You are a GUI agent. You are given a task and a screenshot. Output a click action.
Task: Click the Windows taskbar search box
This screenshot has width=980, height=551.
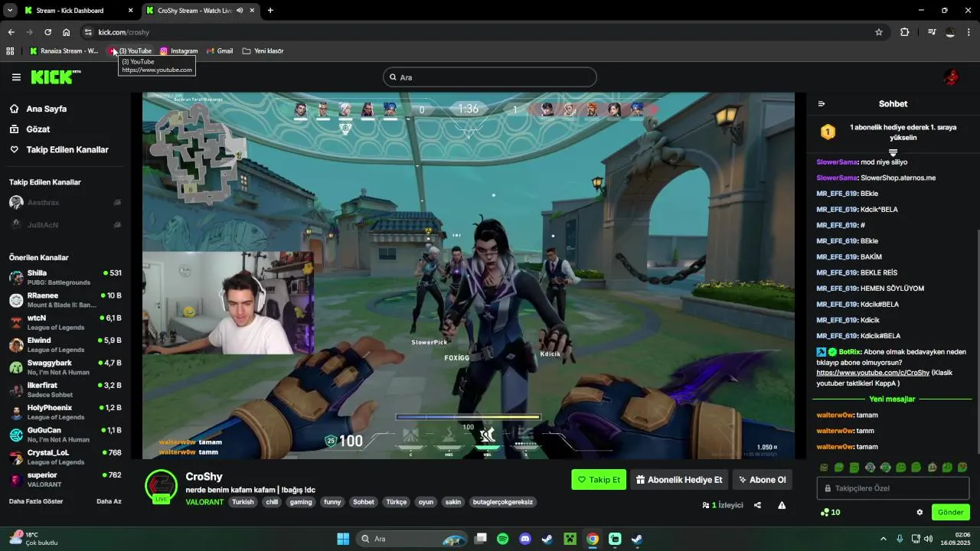pos(413,539)
